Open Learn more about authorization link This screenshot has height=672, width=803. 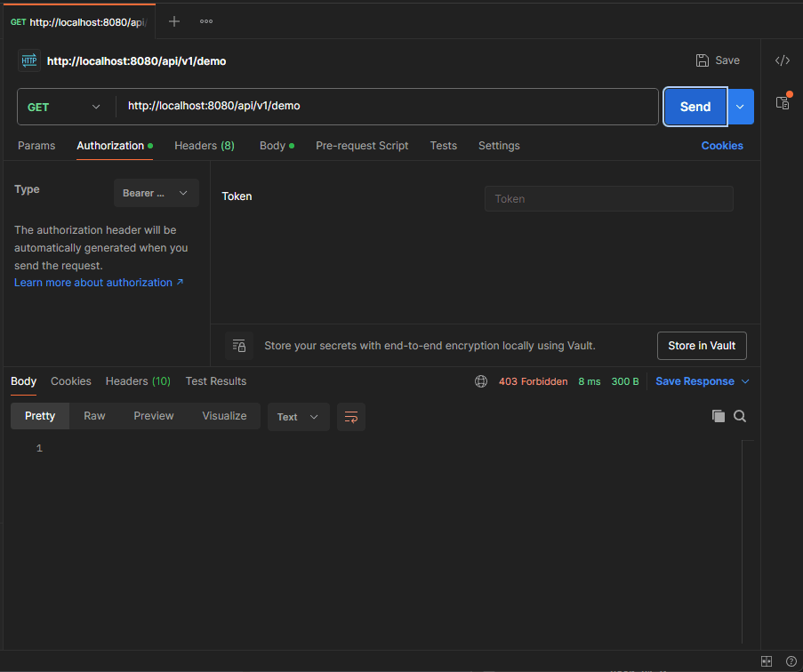(99, 283)
